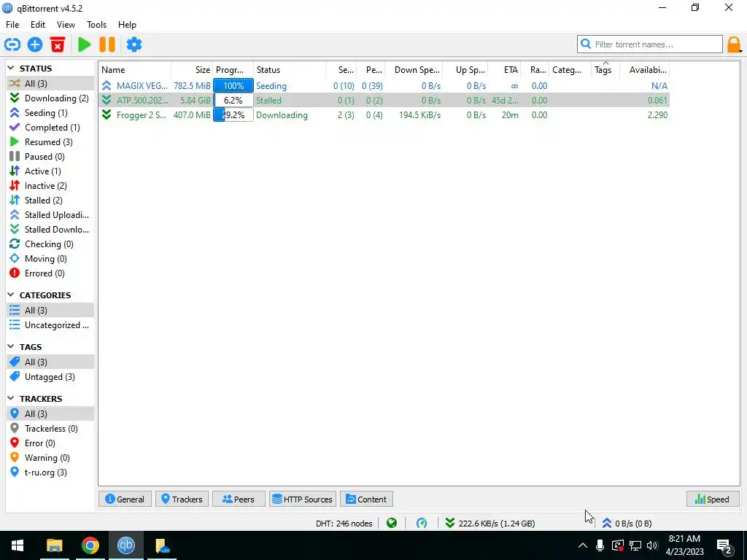Click the 6.2% progress bar
Image resolution: width=747 pixels, height=560 pixels.
tap(233, 101)
